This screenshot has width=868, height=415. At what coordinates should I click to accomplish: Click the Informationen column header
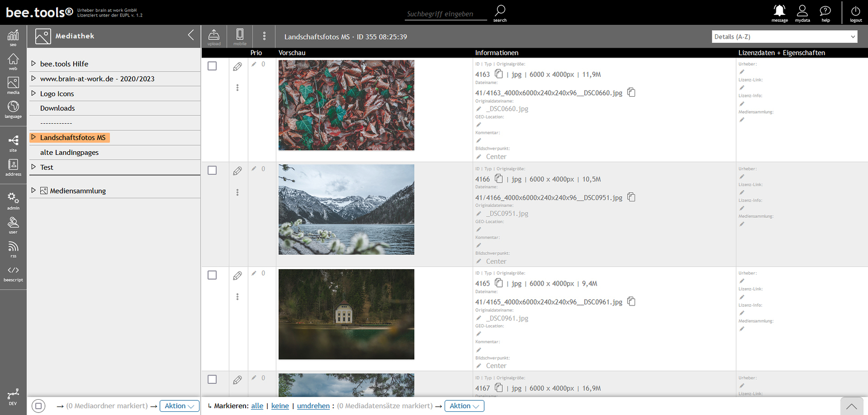[x=496, y=53]
